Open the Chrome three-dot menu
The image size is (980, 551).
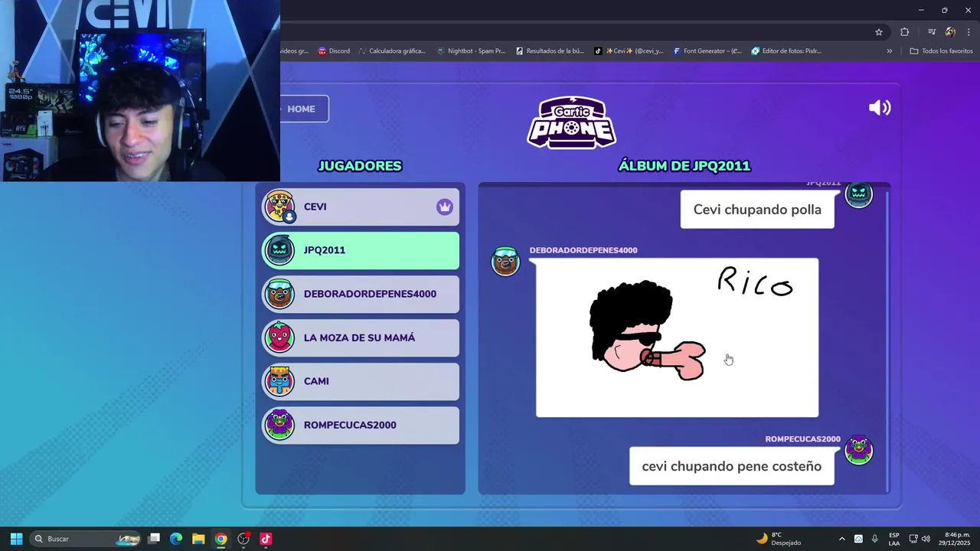(969, 32)
